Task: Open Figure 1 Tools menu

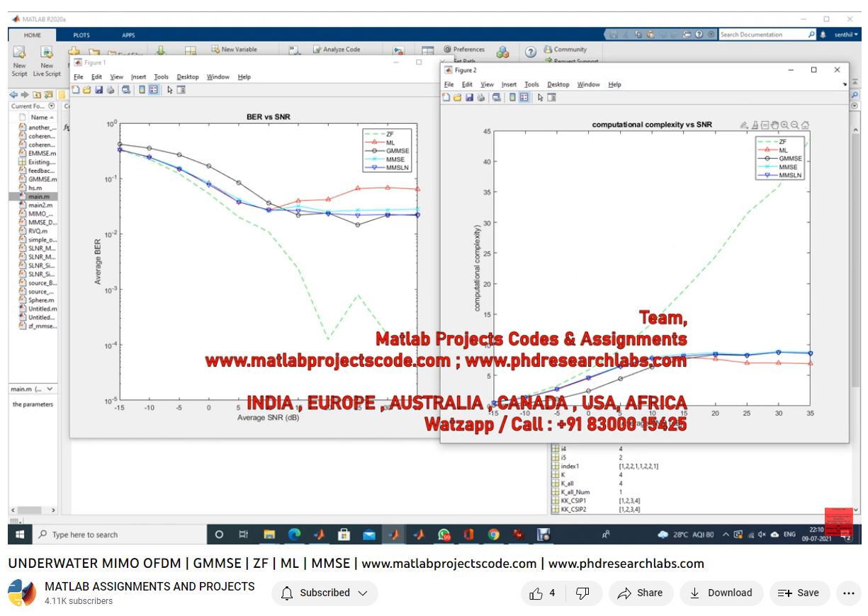Action: (162, 76)
